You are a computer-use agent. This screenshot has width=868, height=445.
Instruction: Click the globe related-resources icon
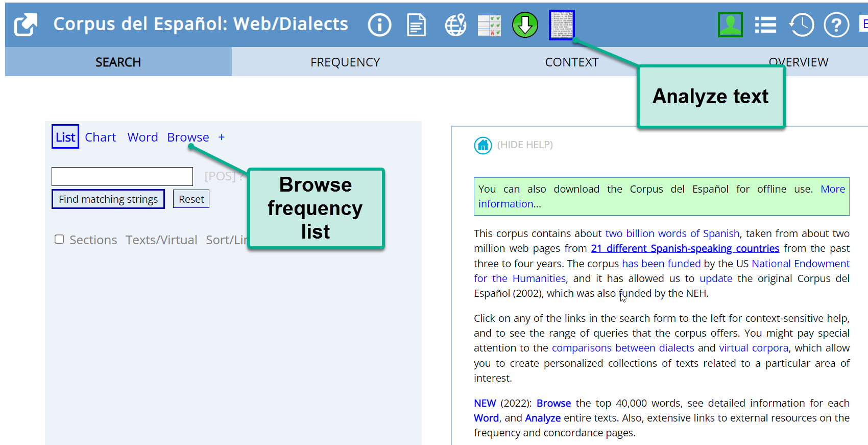pyautogui.click(x=455, y=25)
